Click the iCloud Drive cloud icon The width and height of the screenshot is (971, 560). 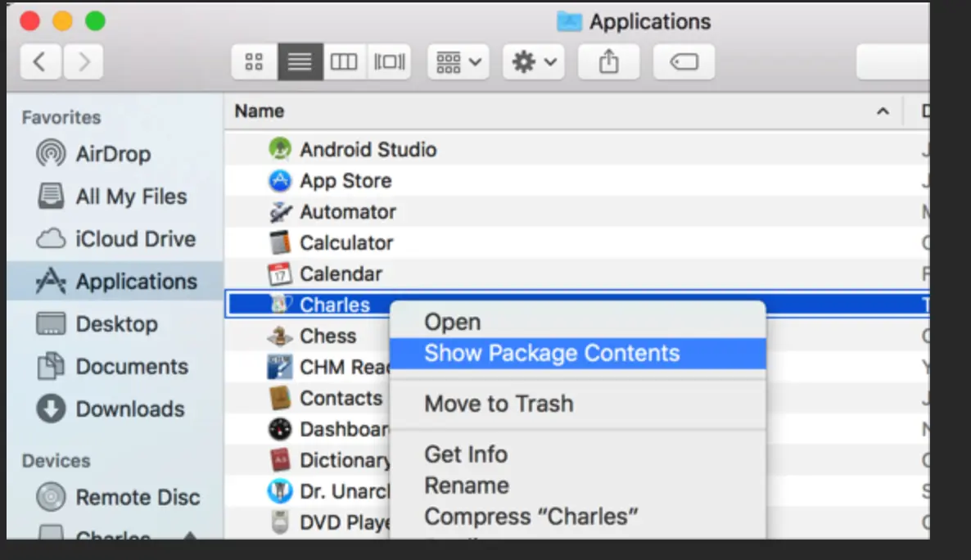point(51,238)
